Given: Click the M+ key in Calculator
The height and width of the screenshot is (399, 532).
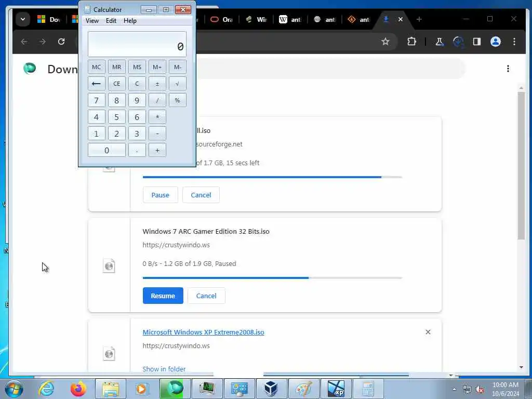Looking at the screenshot, I should click(x=157, y=67).
